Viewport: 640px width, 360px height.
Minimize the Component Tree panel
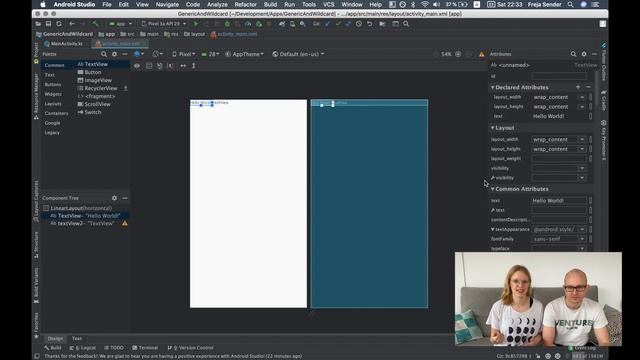pos(125,198)
